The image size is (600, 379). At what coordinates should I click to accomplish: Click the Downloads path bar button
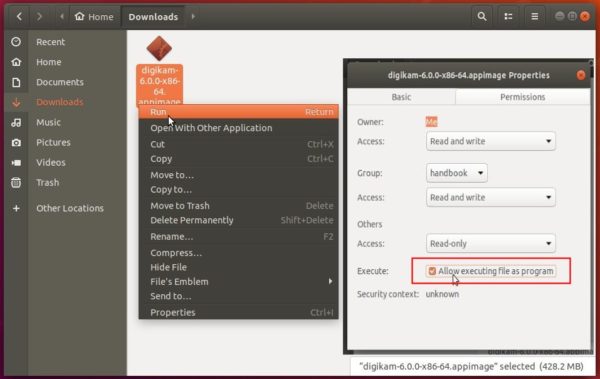(x=153, y=16)
